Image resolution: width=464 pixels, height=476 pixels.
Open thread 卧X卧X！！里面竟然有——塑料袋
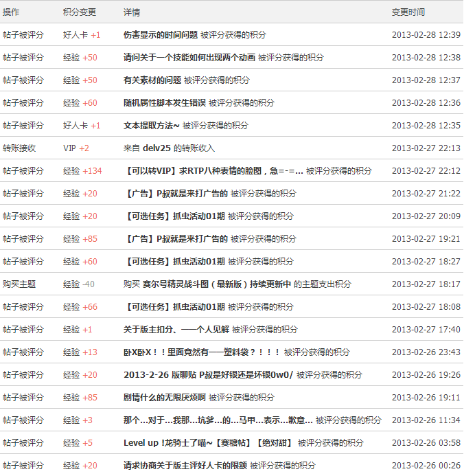pos(202,352)
